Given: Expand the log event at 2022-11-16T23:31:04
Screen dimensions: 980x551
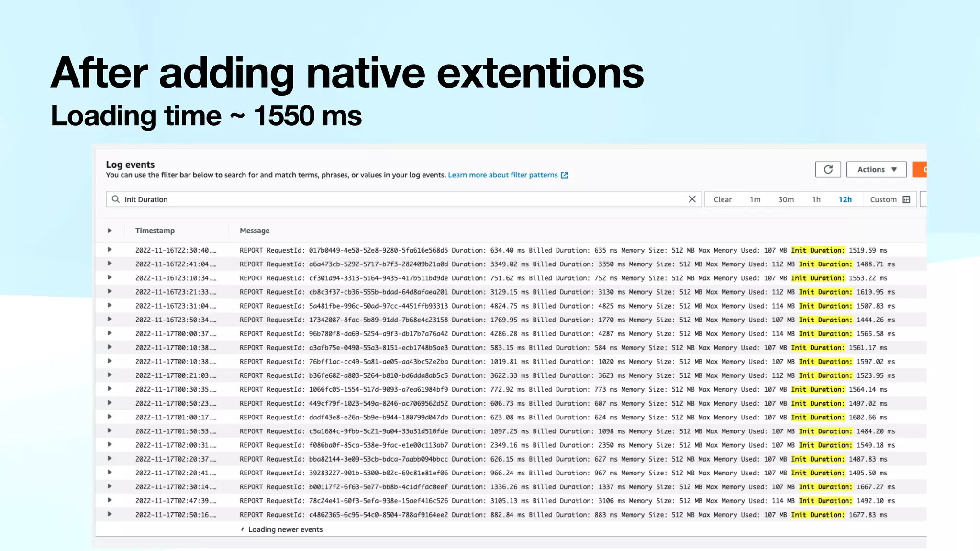Looking at the screenshot, I should coord(110,305).
